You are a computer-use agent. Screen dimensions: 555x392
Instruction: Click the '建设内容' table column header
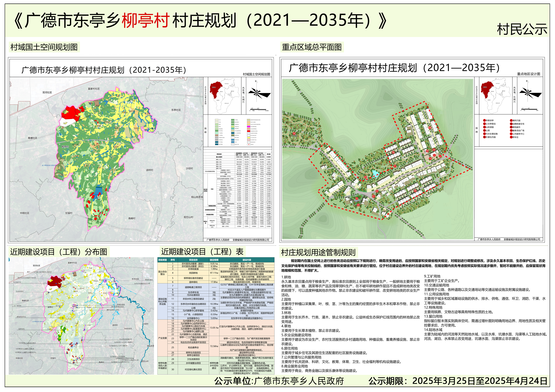click(x=247, y=260)
